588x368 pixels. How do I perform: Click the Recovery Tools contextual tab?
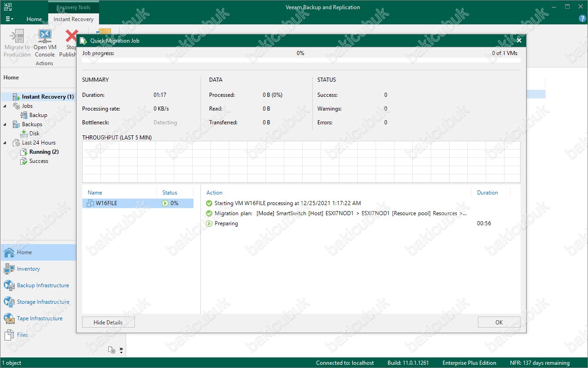(x=73, y=7)
